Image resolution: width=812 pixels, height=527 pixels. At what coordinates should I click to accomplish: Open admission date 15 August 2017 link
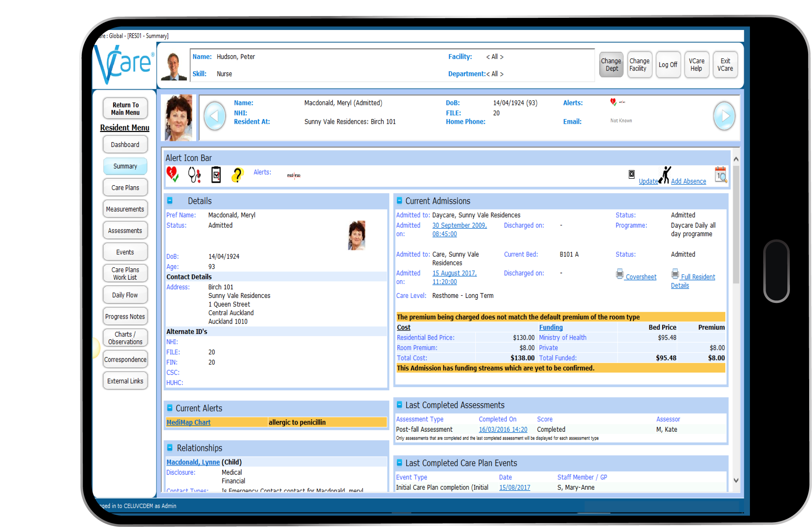tap(455, 278)
